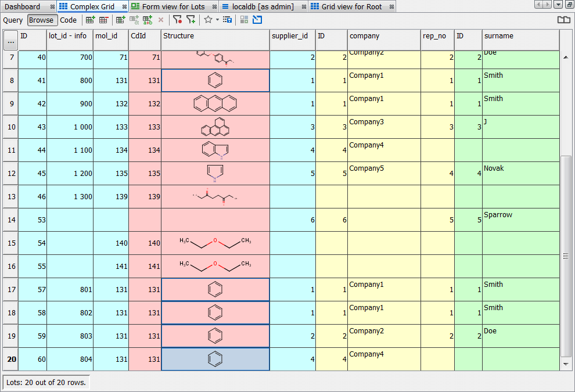Close the Dashboard tab
The height and width of the screenshot is (392, 575).
click(x=52, y=7)
